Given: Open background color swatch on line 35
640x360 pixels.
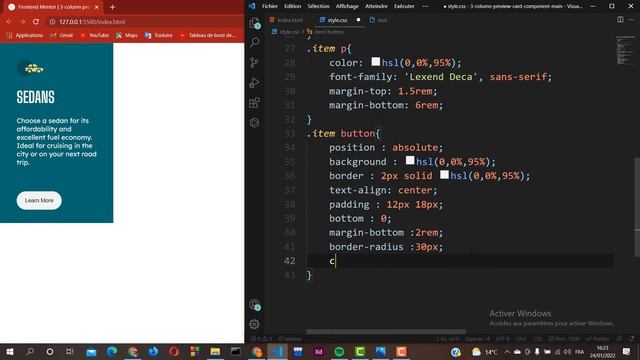Looking at the screenshot, I should click(x=410, y=160).
